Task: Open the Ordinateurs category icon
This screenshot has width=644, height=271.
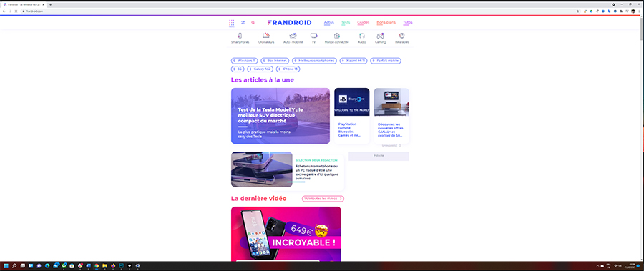Action: coord(266,36)
